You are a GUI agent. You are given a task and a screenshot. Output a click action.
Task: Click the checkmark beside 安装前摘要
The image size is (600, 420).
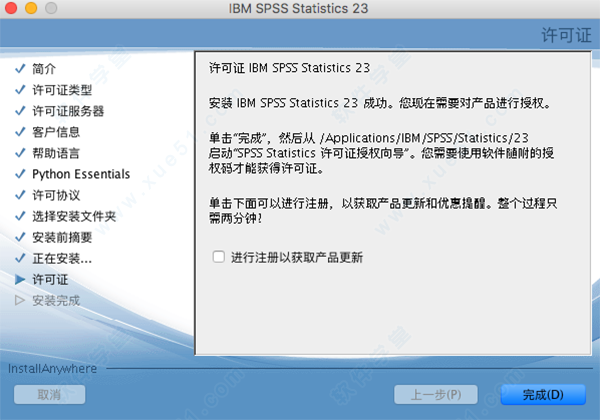[x=19, y=237]
